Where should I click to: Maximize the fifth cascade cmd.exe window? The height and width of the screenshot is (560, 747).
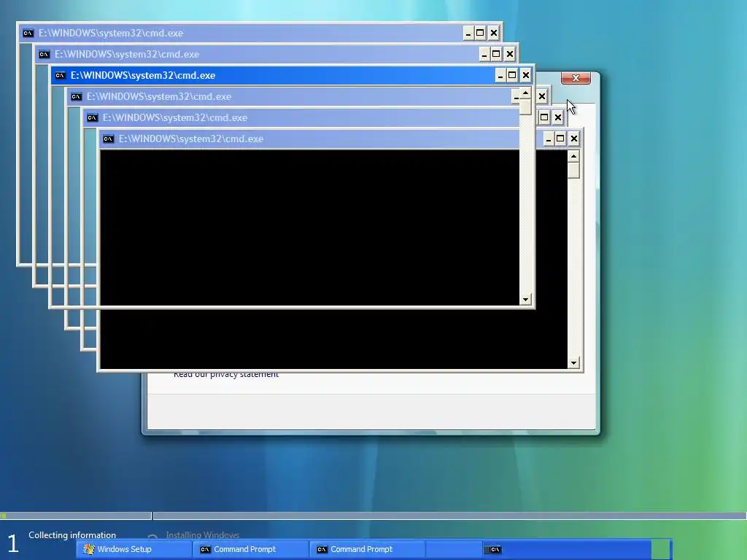544,117
